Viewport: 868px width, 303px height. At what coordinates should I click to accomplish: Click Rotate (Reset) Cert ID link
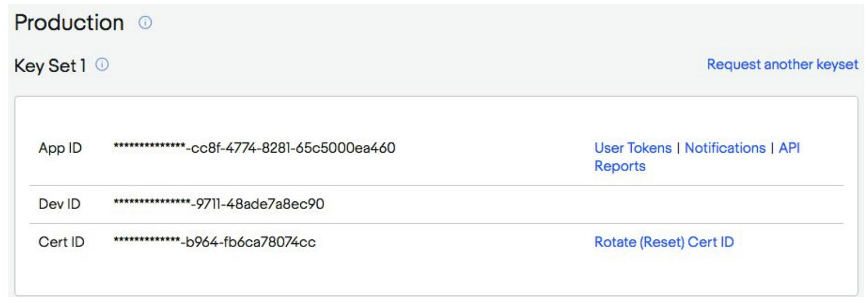coord(664,242)
